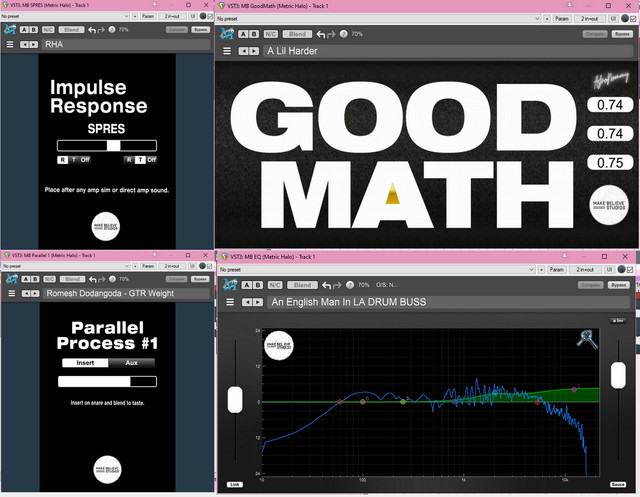Click Compare button in MB GoodMath window
The image size is (640, 497).
tap(595, 34)
